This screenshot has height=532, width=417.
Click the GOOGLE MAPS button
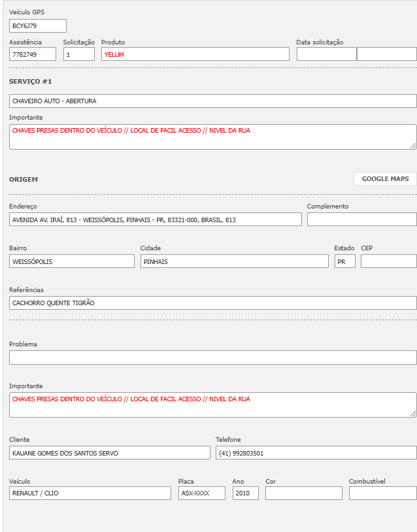(x=385, y=179)
